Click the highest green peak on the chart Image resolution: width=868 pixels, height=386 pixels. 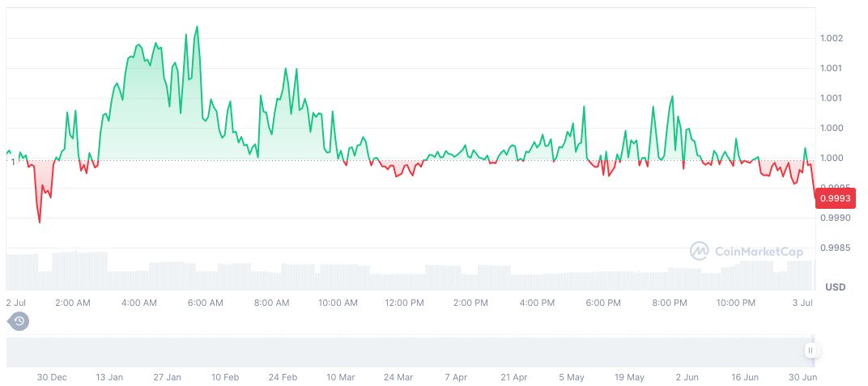click(x=198, y=27)
